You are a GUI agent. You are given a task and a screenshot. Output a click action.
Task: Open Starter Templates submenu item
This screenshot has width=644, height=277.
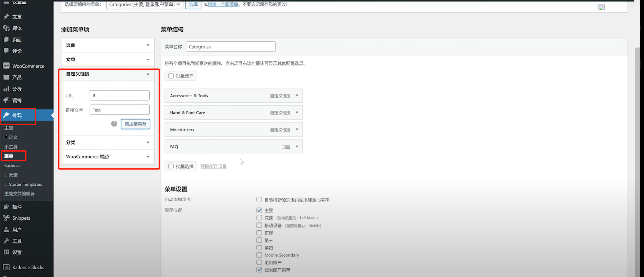[25, 184]
